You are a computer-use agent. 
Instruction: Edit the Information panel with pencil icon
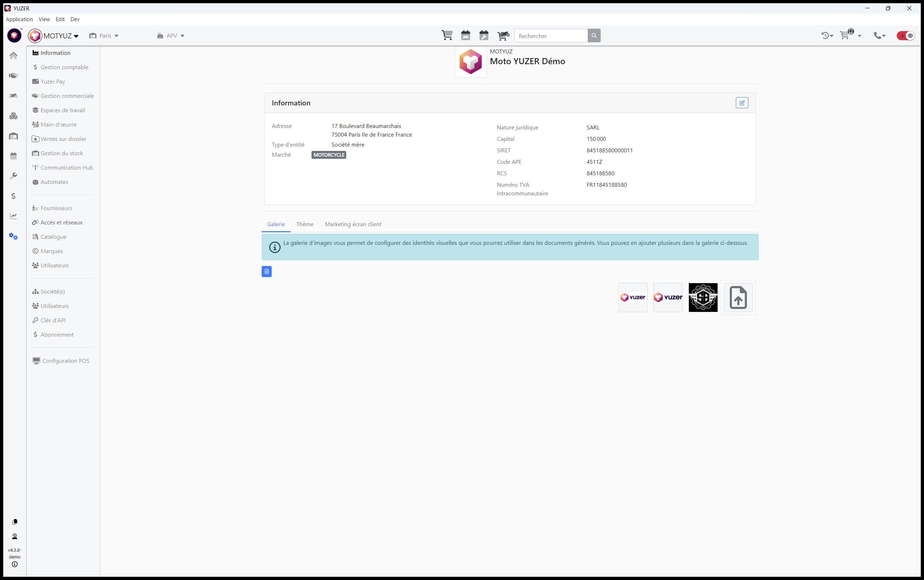[x=742, y=103]
